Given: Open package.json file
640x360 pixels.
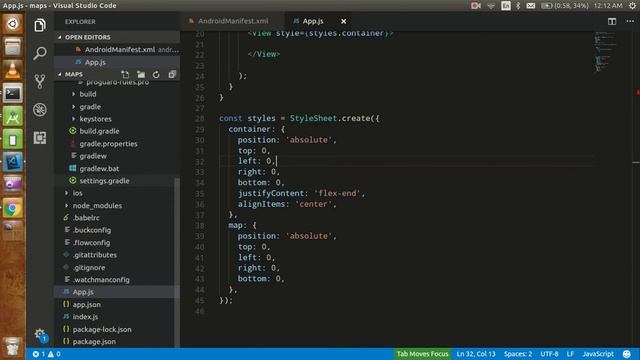Looking at the screenshot, I should [x=94, y=341].
